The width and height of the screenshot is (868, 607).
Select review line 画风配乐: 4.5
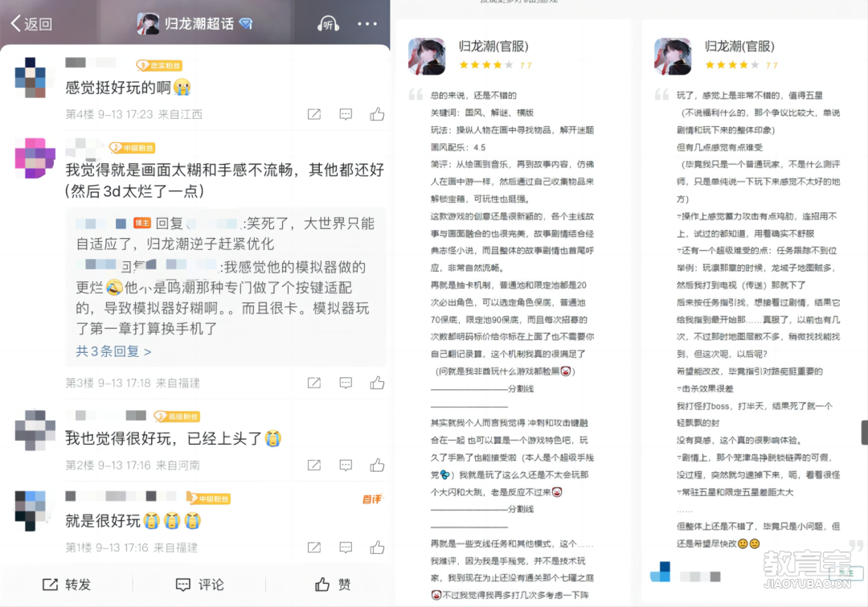point(458,147)
